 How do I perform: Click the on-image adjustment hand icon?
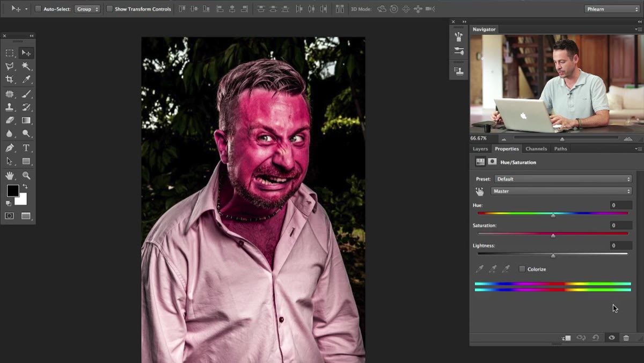[x=479, y=191]
